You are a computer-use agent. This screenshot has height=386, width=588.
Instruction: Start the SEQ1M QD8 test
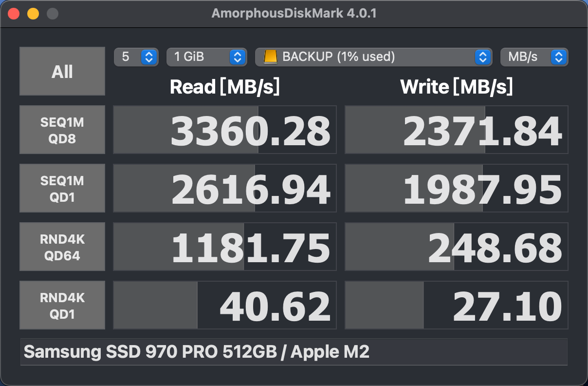[x=62, y=130]
